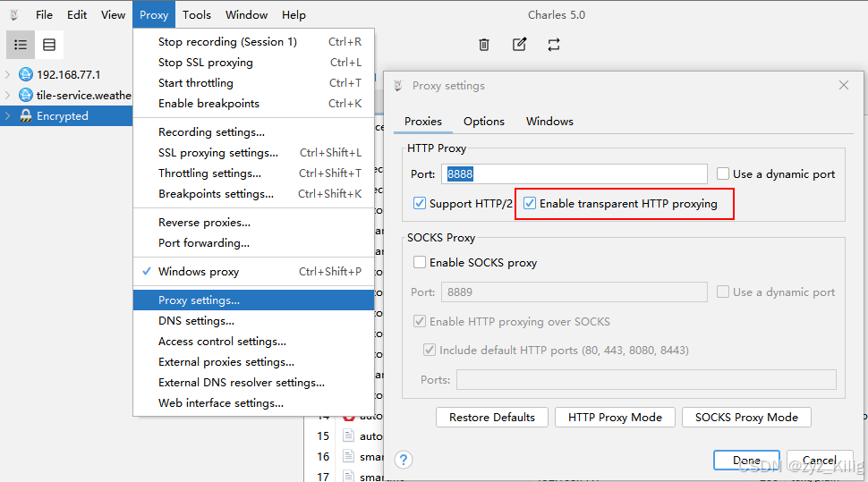Open Port forwarding...

coord(253,243)
